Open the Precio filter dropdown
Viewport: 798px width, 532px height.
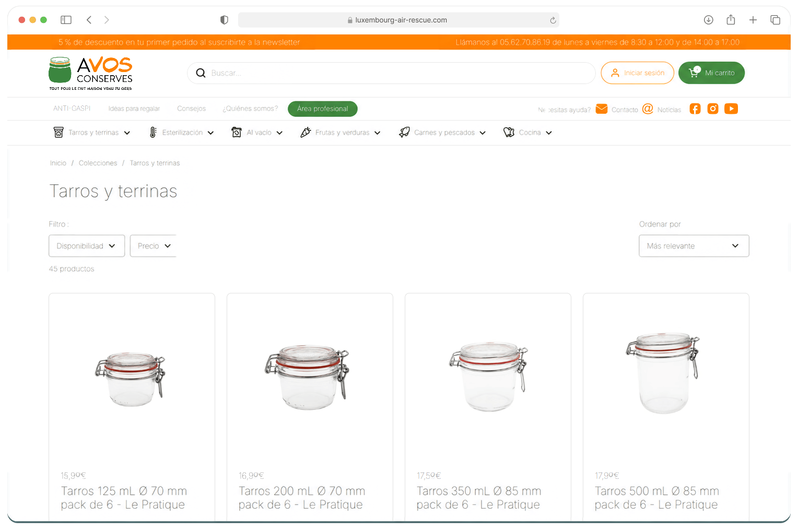click(153, 246)
